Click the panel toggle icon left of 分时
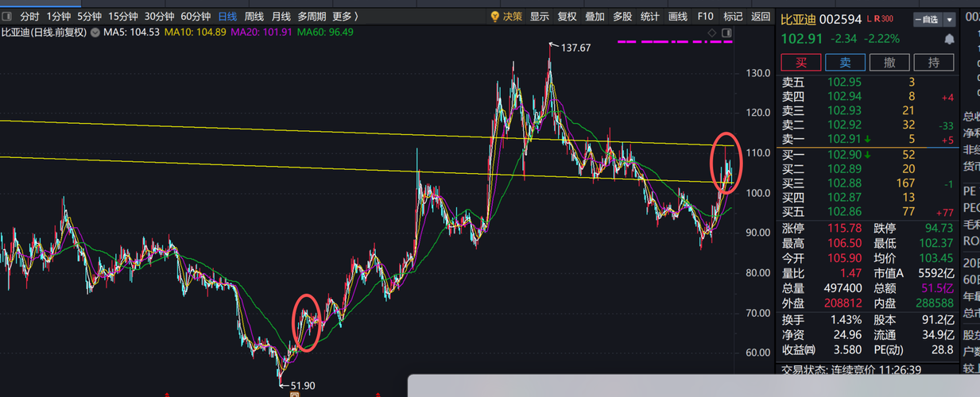 [x=7, y=16]
